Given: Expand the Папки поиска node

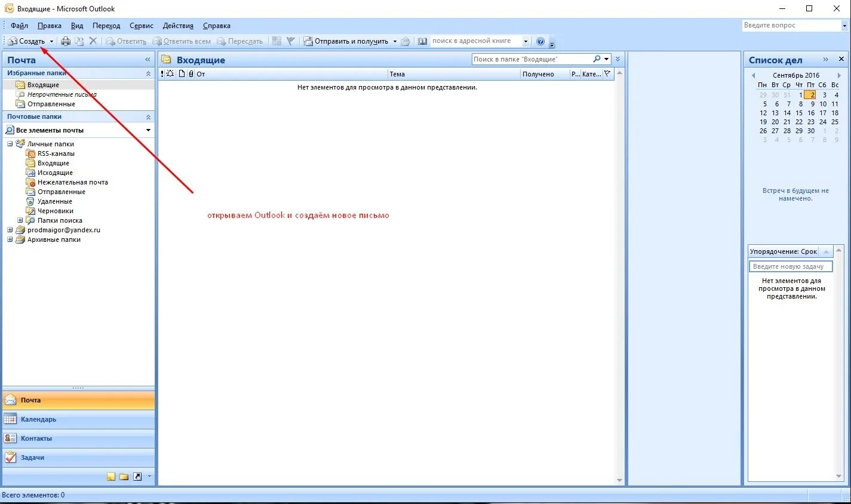Looking at the screenshot, I should pyautogui.click(x=20, y=220).
